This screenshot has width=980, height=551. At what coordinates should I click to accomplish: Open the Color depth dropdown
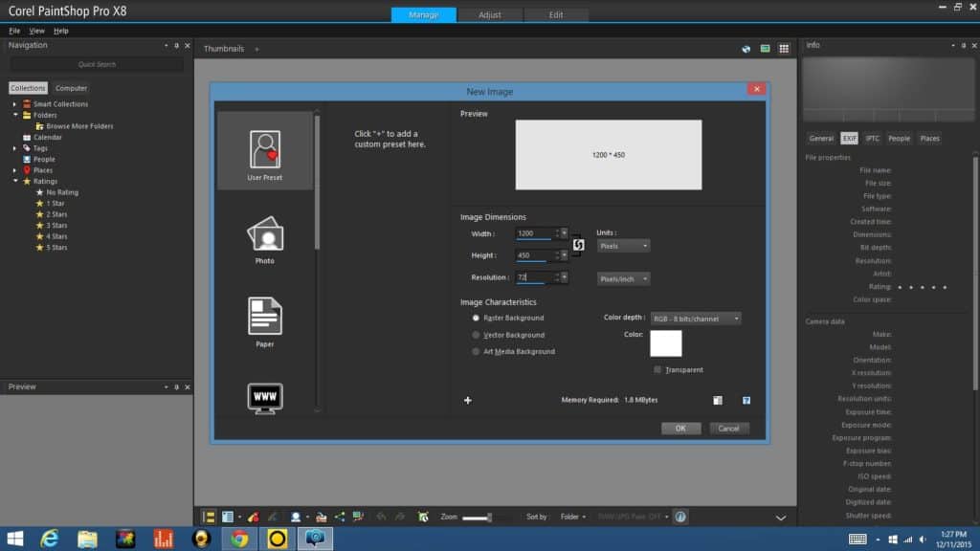[696, 318]
